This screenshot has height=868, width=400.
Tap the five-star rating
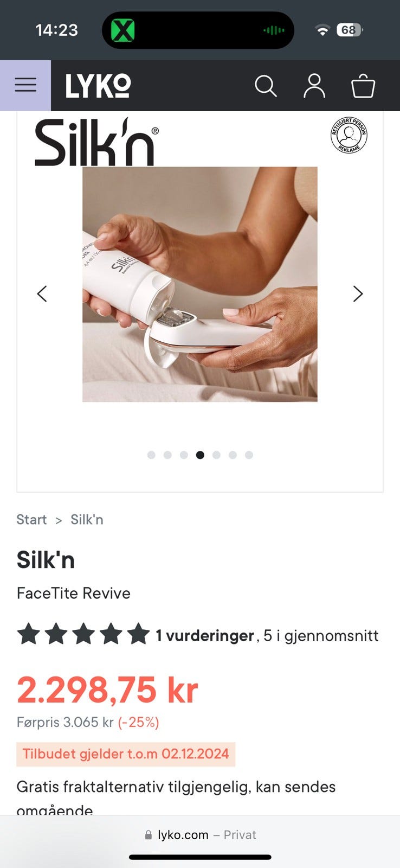[x=83, y=634]
